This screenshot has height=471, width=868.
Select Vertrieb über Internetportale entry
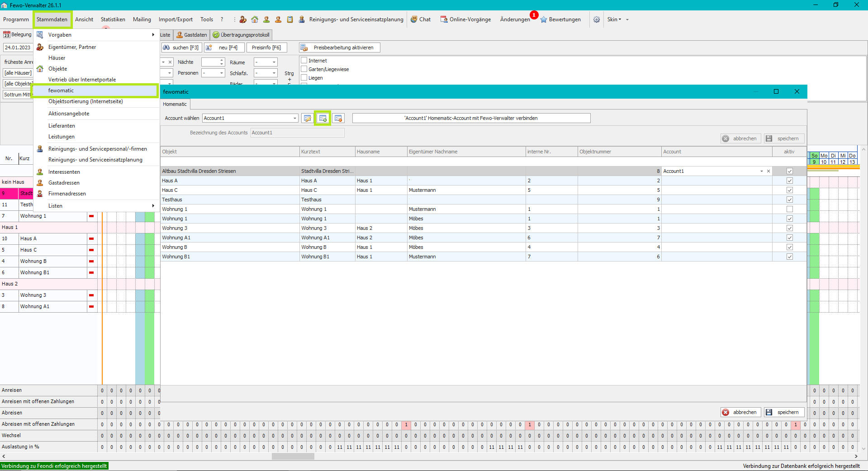tap(82, 80)
